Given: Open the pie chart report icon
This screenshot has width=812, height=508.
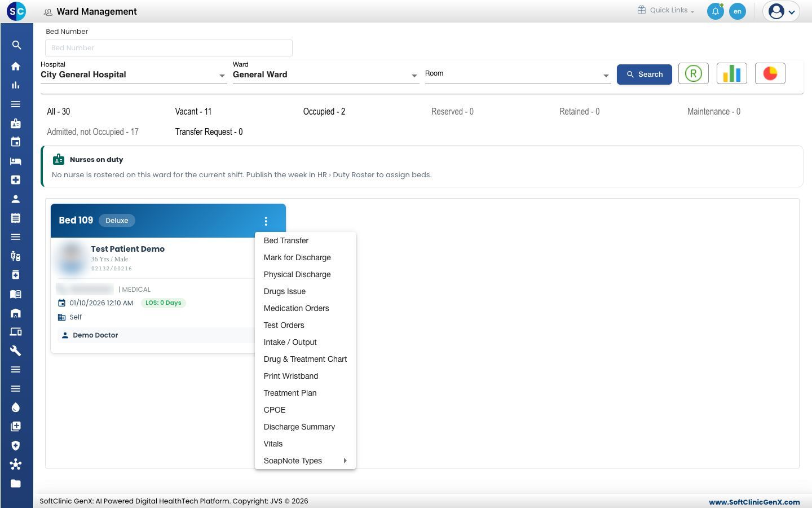Looking at the screenshot, I should pos(770,73).
